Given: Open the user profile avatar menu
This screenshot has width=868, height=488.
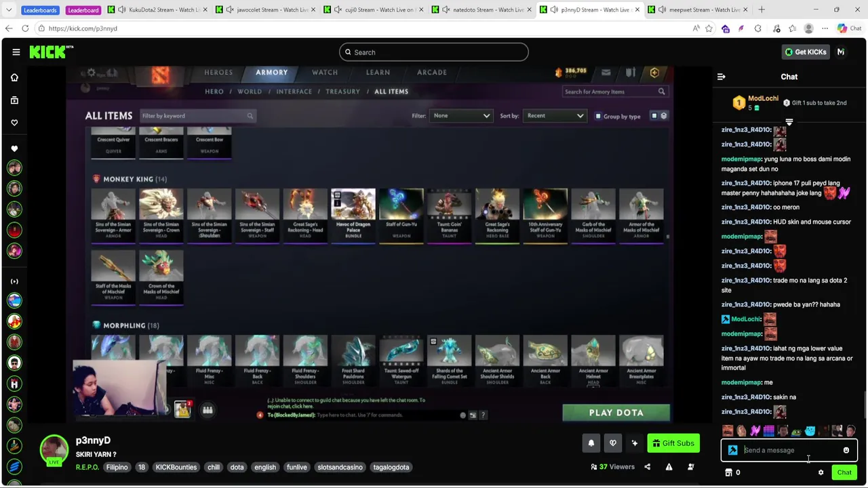Looking at the screenshot, I should click(841, 52).
